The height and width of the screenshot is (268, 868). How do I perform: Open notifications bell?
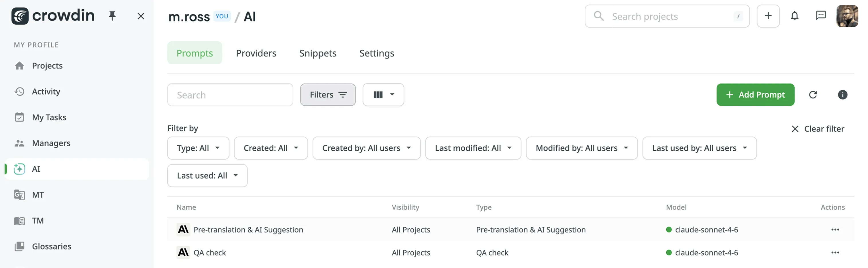[x=795, y=16]
